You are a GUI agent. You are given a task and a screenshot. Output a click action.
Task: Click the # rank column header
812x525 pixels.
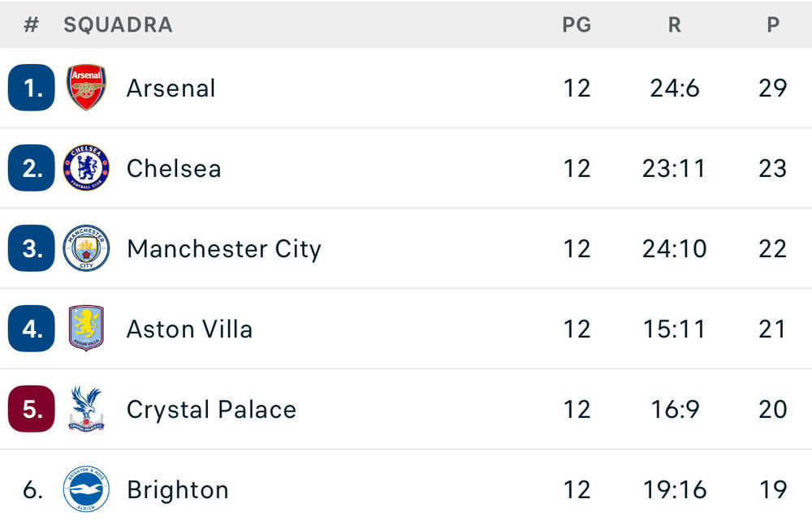click(31, 25)
